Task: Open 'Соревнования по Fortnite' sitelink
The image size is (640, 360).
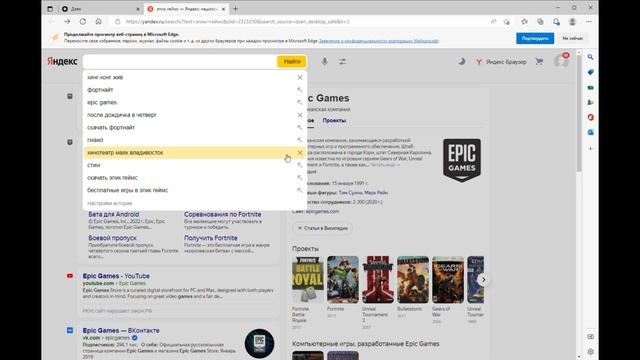Action: [x=222, y=214]
